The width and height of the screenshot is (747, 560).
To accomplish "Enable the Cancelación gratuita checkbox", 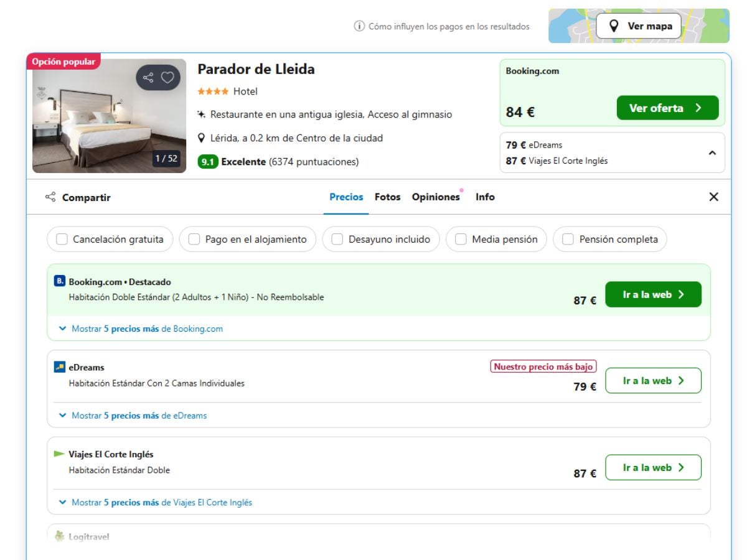I will pos(62,240).
